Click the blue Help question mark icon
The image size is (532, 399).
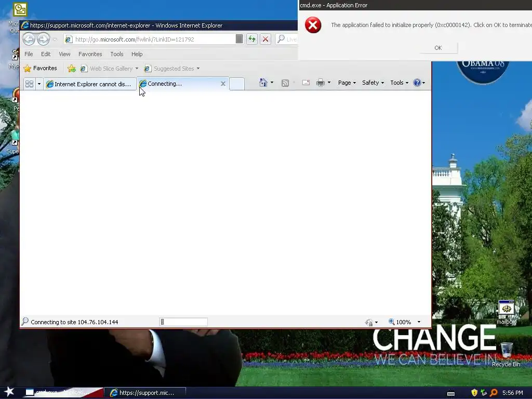417,83
